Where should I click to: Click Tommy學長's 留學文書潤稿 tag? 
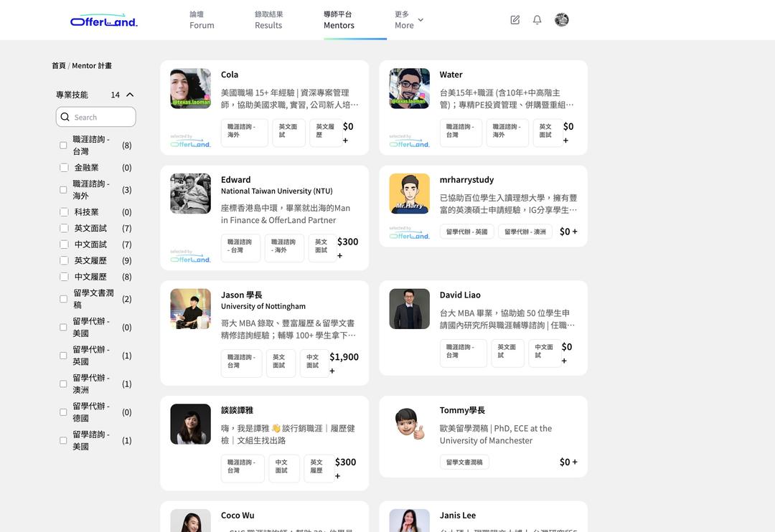pos(464,462)
